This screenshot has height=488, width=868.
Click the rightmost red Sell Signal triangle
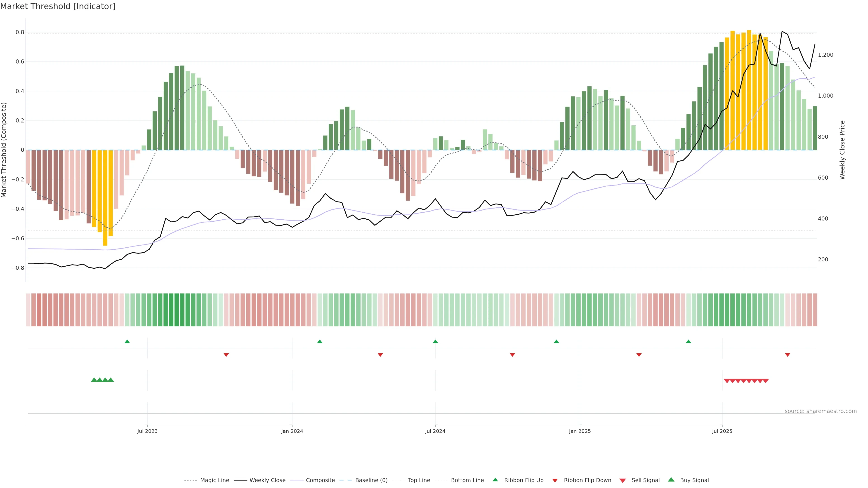coord(766,381)
